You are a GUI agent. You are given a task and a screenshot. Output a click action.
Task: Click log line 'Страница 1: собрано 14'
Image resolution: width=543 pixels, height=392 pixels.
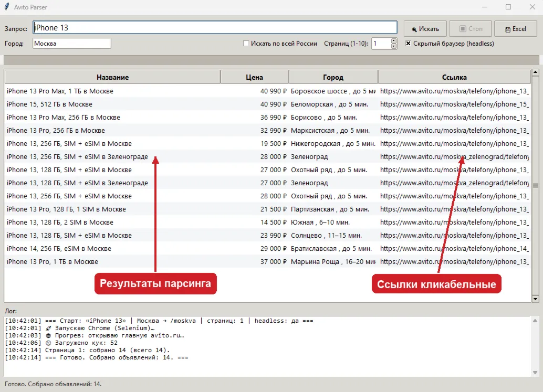click(x=87, y=350)
